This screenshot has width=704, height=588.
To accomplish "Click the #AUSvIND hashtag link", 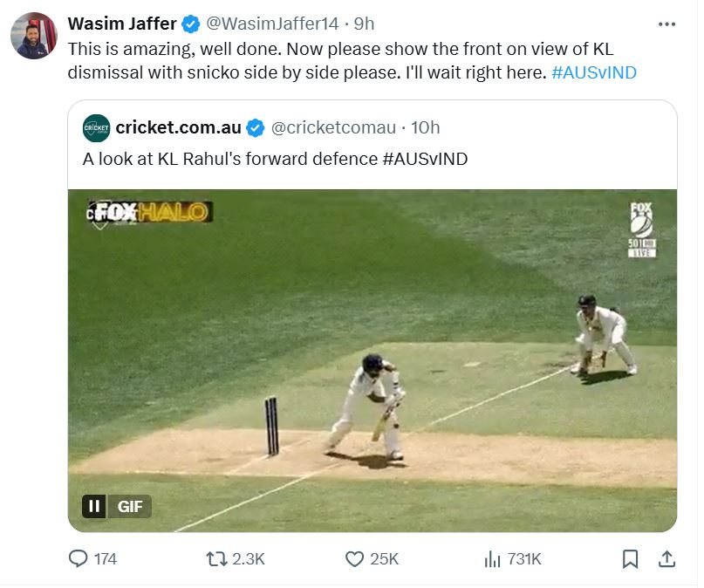I will point(594,72).
